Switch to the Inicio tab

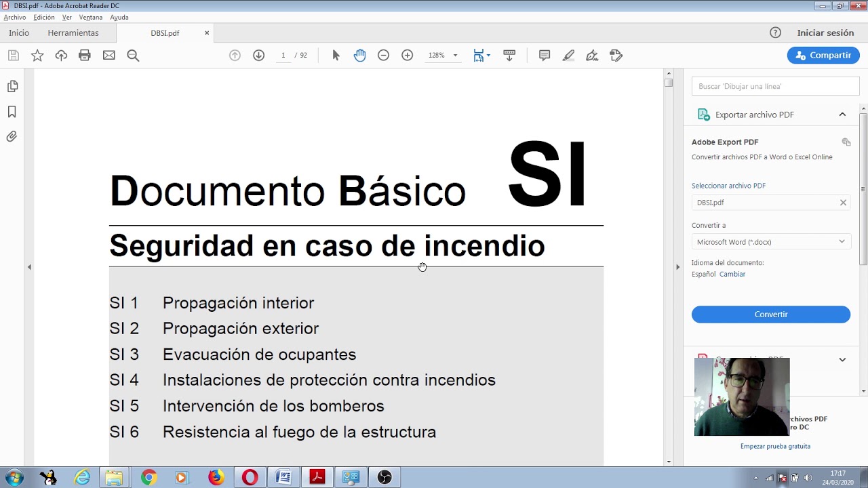(19, 33)
